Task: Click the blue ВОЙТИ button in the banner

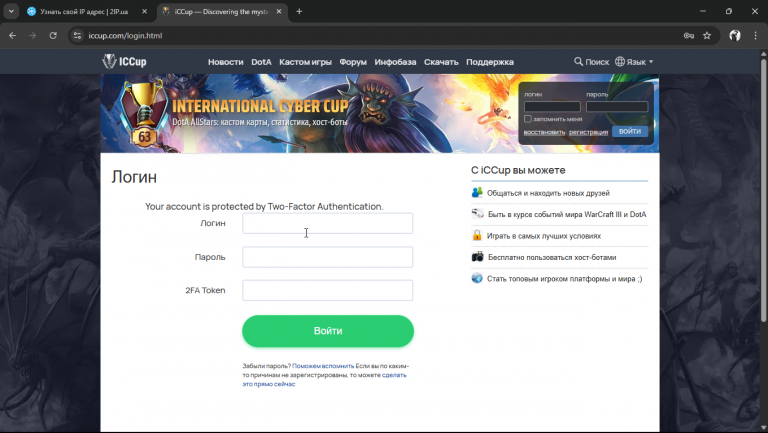Action: (630, 131)
